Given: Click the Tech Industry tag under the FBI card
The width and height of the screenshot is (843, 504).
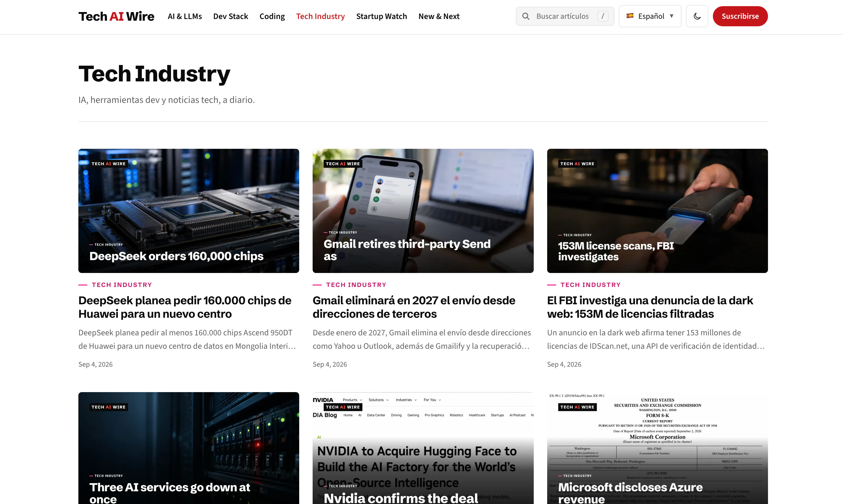Looking at the screenshot, I should (x=591, y=285).
